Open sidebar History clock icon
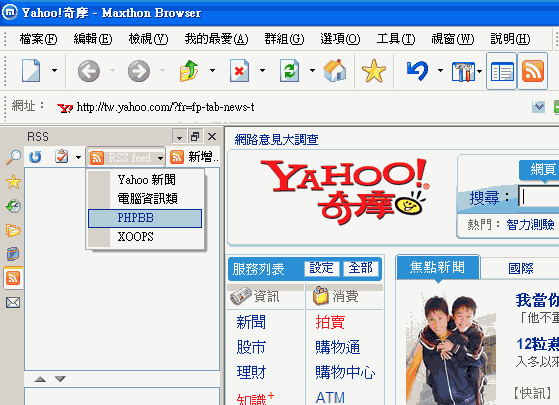559x405 pixels. [x=14, y=206]
